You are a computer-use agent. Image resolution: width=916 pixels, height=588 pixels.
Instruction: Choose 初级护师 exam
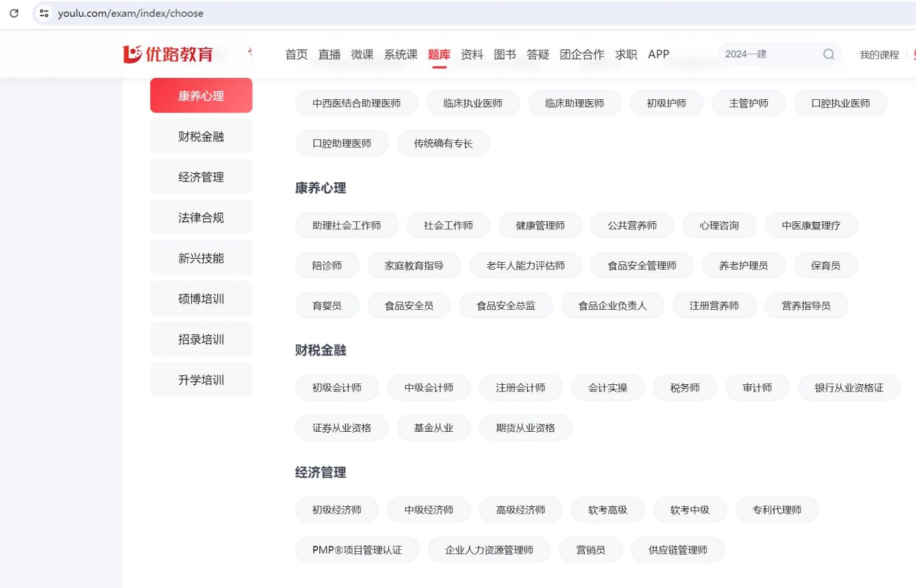[x=667, y=103]
